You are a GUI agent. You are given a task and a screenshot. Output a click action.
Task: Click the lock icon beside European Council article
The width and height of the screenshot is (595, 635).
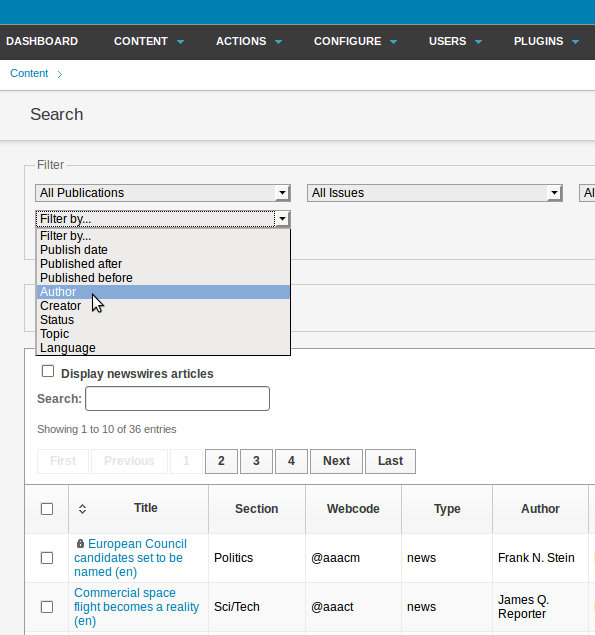(x=80, y=543)
